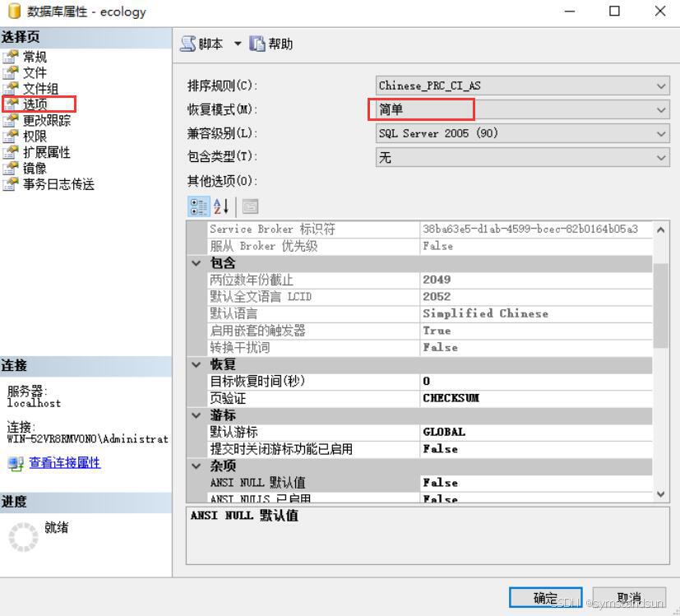The width and height of the screenshot is (680, 616).
Task: Open the 更改跟踪 page
Action: click(x=46, y=120)
